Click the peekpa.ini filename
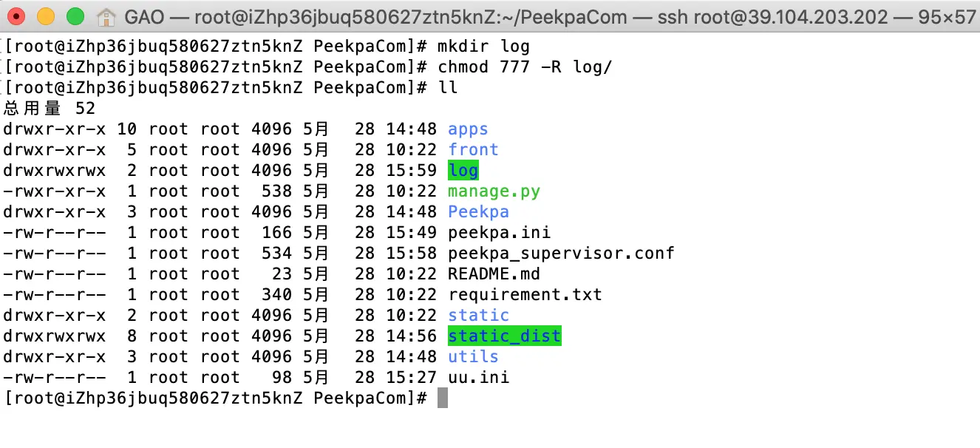 [x=499, y=233]
